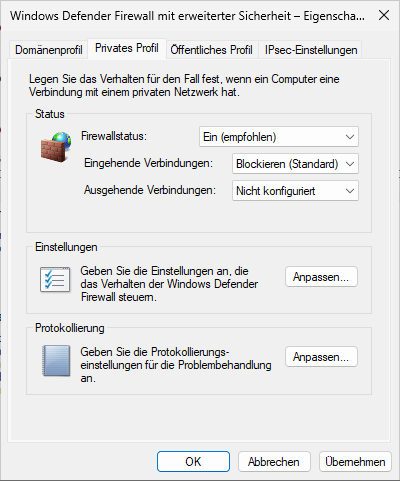
Task: Close the firewall properties dialog
Action: click(x=384, y=15)
